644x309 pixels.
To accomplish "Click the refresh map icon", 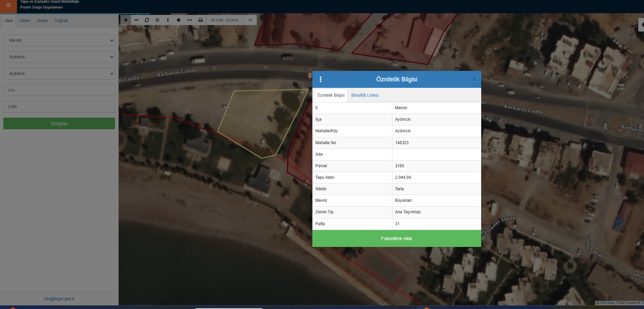I will click(147, 20).
